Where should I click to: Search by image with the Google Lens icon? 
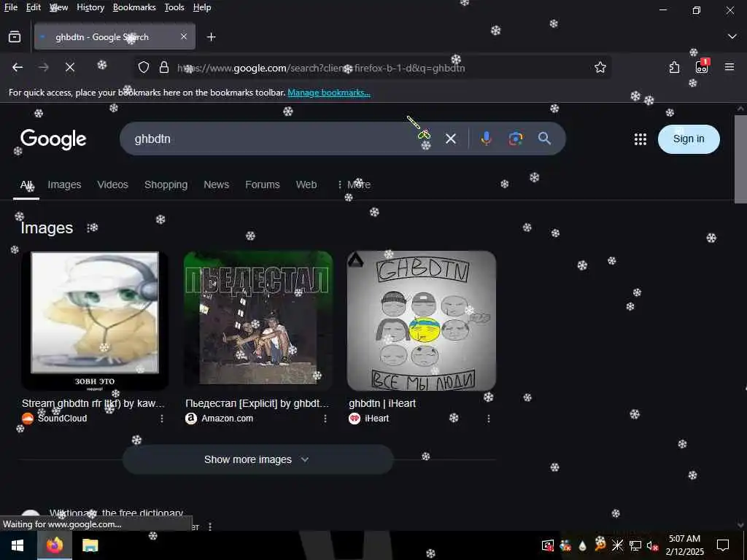pyautogui.click(x=515, y=139)
